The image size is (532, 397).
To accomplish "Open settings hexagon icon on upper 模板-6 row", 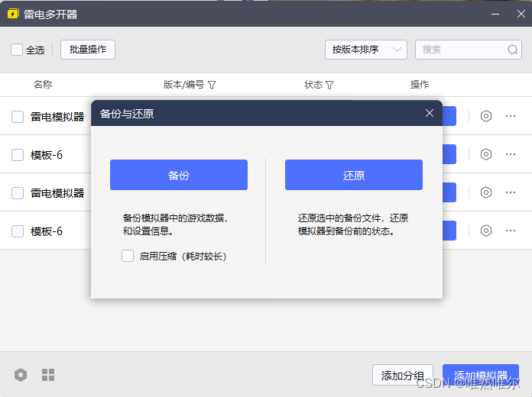I will coord(486,154).
